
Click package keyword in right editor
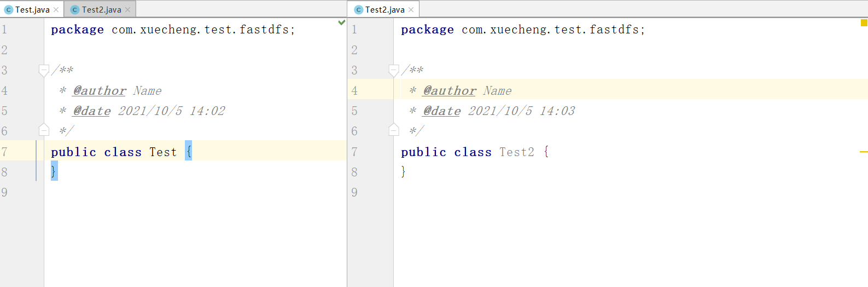click(x=427, y=30)
